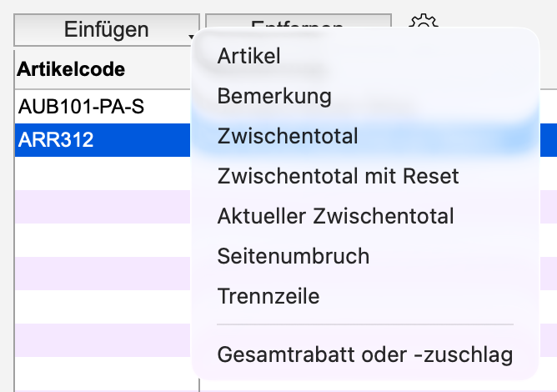Choose Artikel from the insert menu
This screenshot has height=392, width=557.
tap(248, 56)
